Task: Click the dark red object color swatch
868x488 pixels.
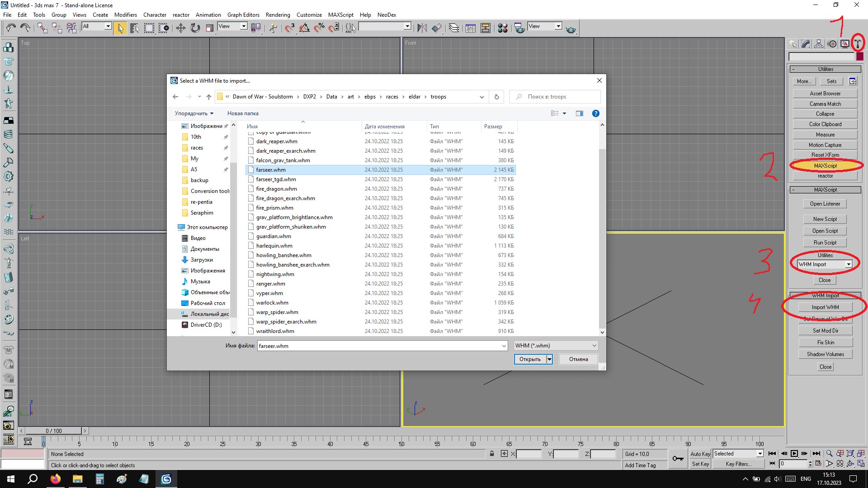Action: (860, 56)
